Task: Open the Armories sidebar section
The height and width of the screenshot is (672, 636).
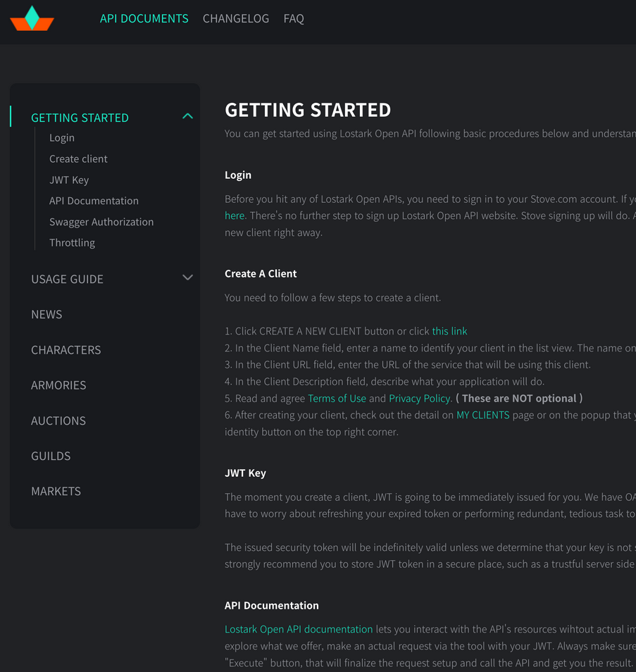Action: 58,385
